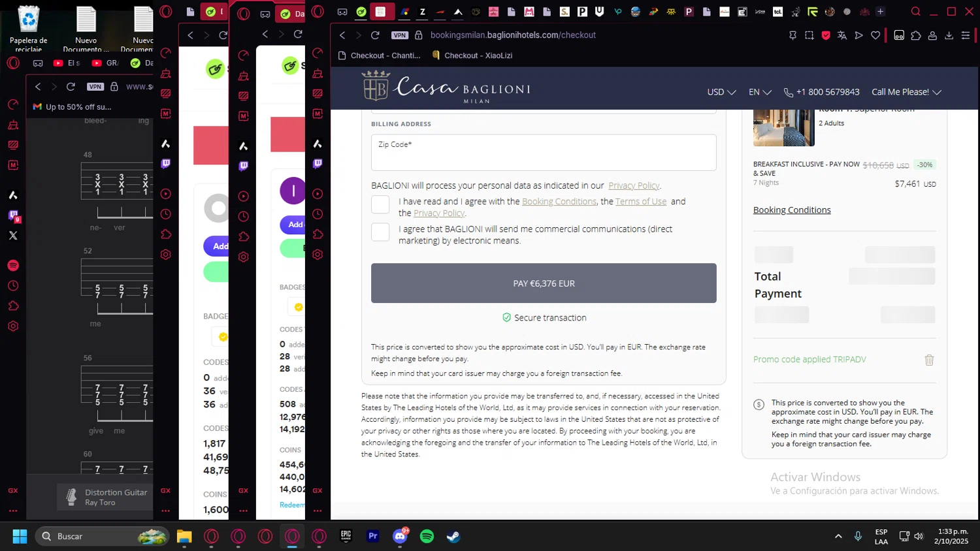This screenshot has height=551, width=980.
Task: Click the Buscar taskbar search box
Action: click(x=102, y=537)
